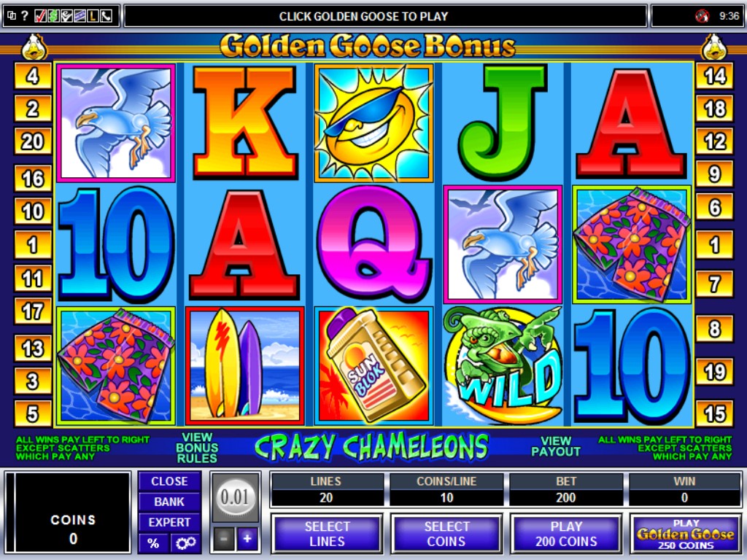The width and height of the screenshot is (747, 560).
Task: Open VIEW PAYOUT table
Action: point(556,447)
